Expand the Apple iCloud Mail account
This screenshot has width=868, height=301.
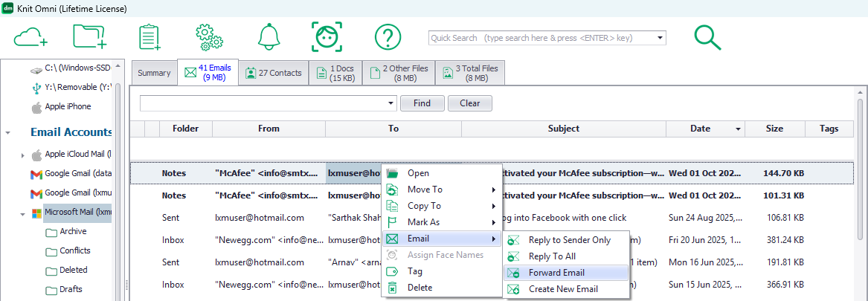(x=23, y=155)
